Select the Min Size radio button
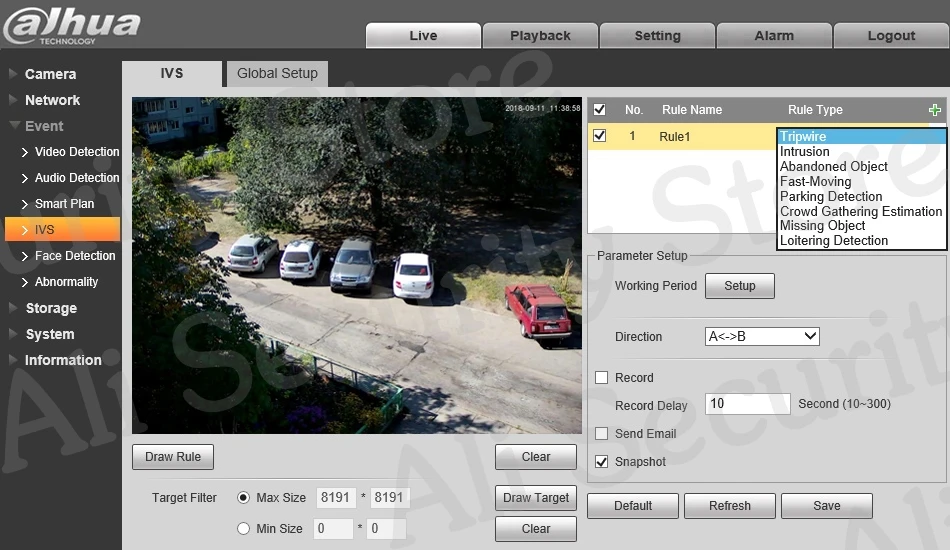 [x=243, y=528]
